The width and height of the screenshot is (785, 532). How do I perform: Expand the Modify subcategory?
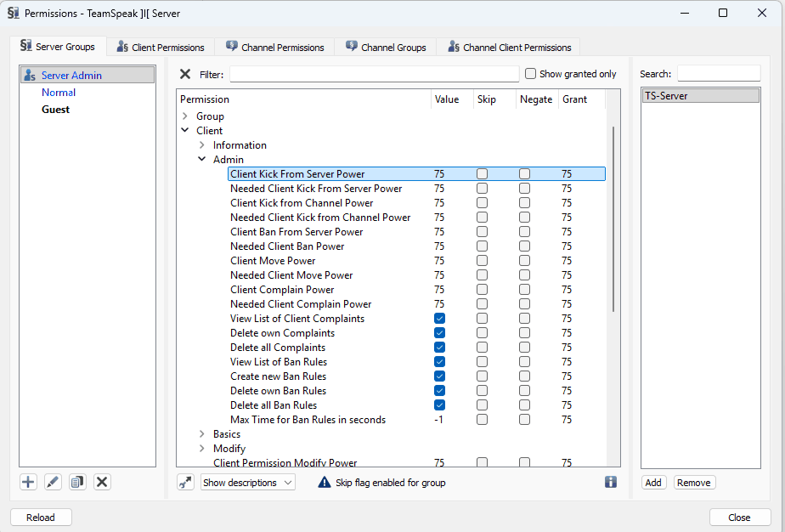click(201, 449)
